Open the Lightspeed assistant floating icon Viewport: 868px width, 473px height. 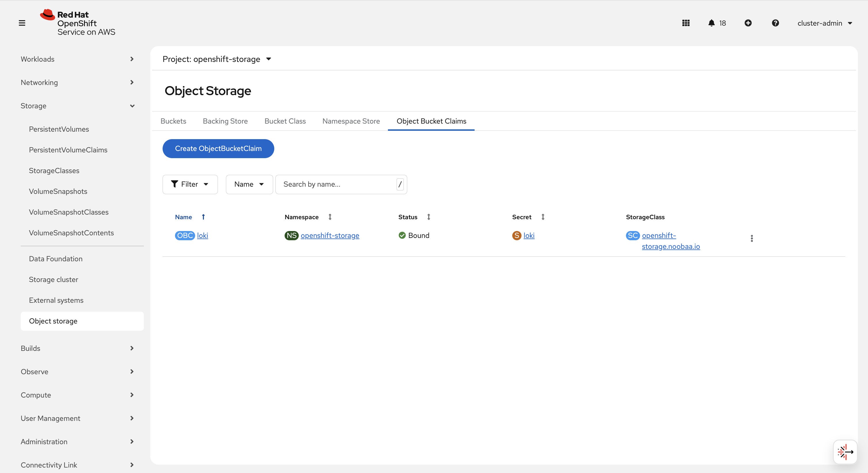tap(845, 452)
